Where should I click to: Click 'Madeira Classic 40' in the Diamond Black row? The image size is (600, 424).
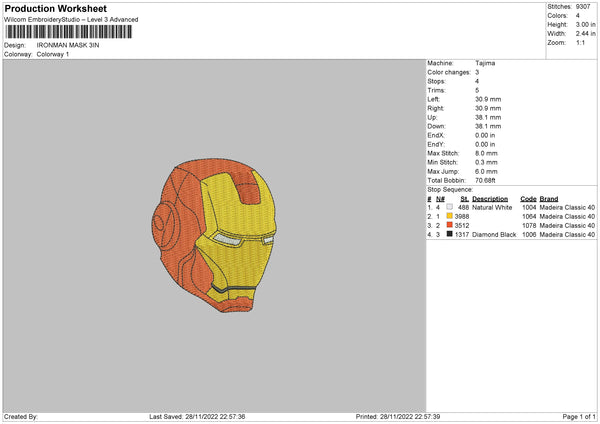click(567, 235)
